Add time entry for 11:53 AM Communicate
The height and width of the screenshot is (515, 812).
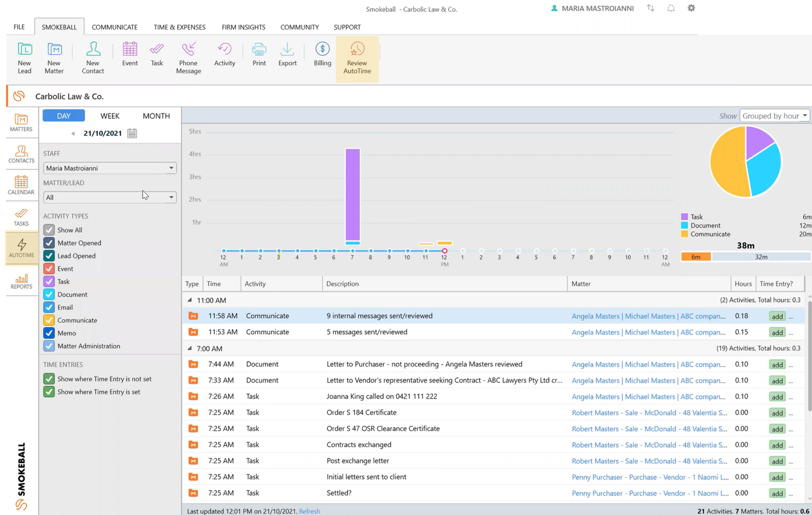click(x=777, y=332)
